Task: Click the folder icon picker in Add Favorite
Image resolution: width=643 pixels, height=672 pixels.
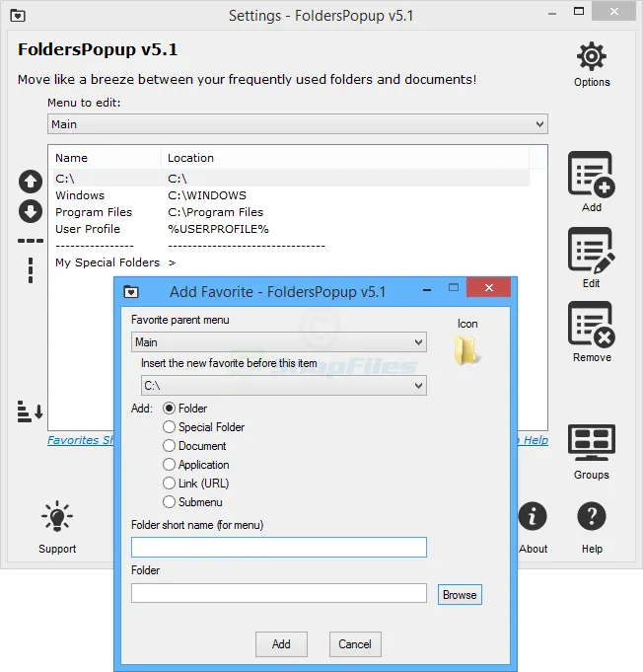Action: (x=467, y=350)
